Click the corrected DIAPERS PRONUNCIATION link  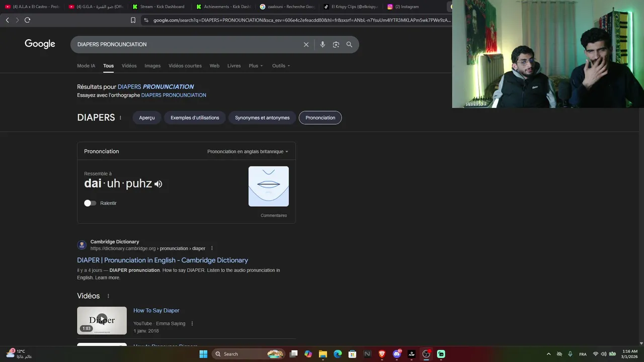(x=155, y=86)
